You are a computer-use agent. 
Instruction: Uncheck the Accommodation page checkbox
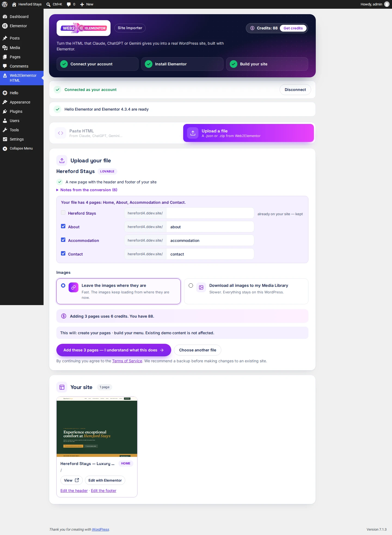(63, 240)
